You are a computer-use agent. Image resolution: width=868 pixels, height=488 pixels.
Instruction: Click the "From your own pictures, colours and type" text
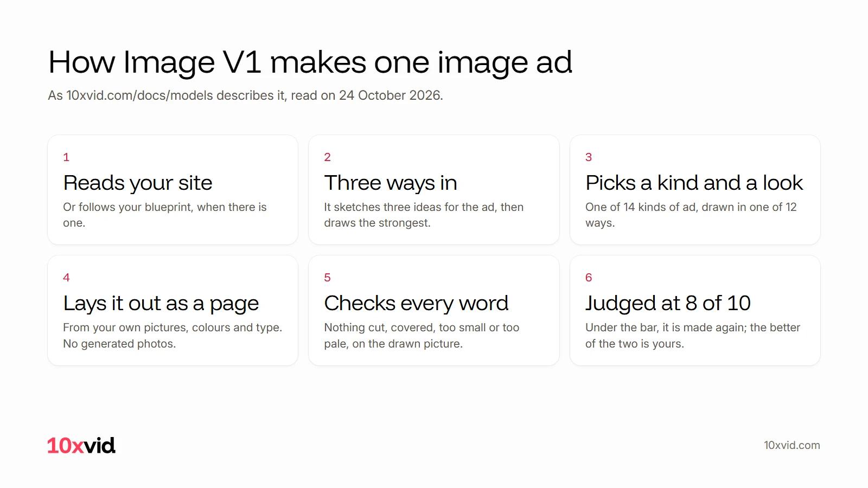[173, 336]
